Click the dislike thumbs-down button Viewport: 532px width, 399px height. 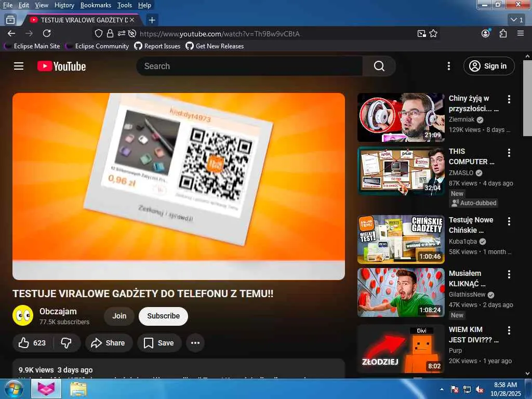(66, 343)
